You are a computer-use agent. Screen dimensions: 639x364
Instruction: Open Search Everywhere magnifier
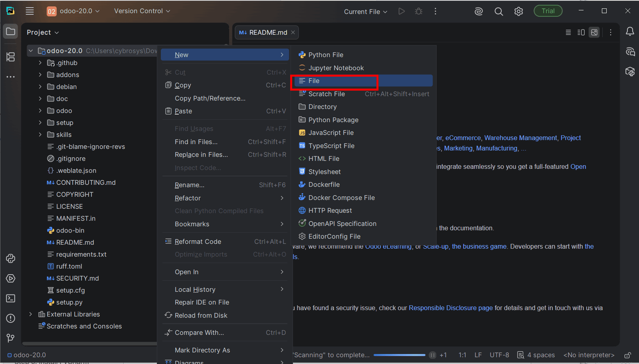pos(499,12)
